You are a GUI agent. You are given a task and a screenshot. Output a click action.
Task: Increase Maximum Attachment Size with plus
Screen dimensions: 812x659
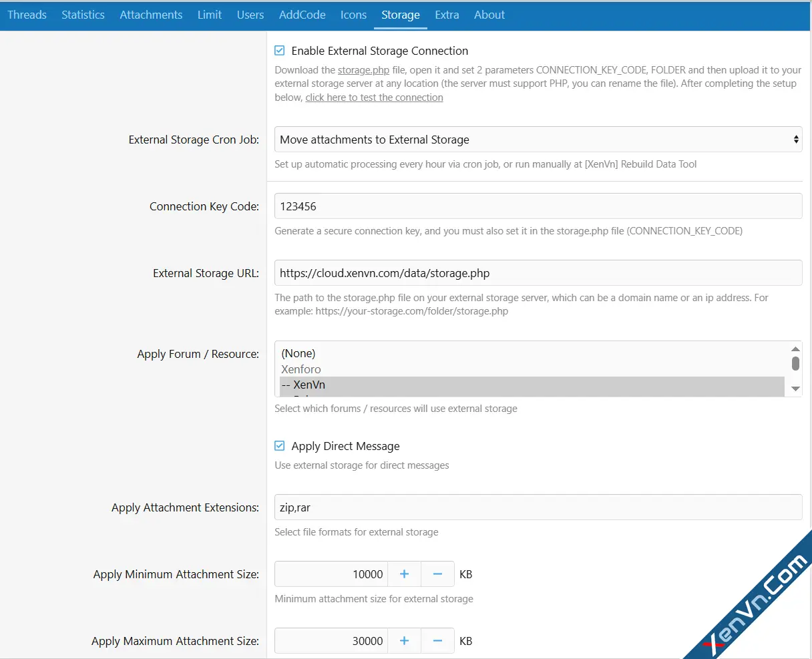click(404, 641)
